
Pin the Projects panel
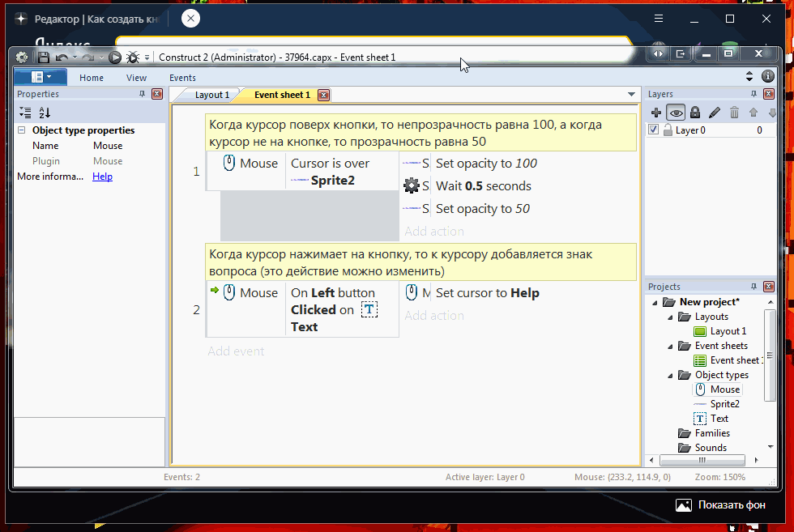pyautogui.click(x=753, y=286)
